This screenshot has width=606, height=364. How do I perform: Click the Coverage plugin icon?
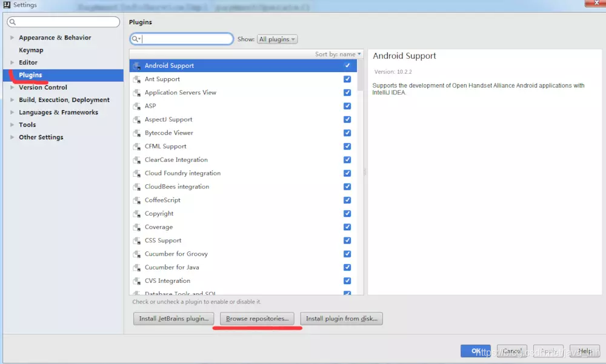click(136, 228)
